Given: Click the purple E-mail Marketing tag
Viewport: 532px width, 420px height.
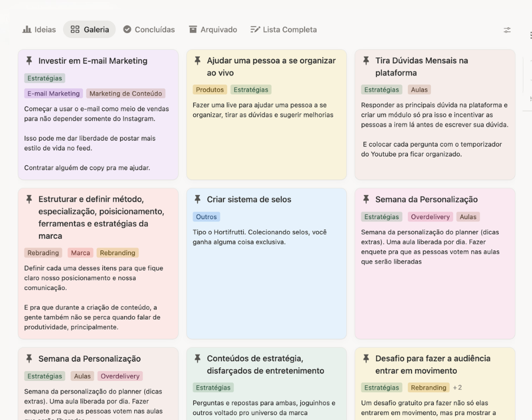Looking at the screenshot, I should click(53, 93).
